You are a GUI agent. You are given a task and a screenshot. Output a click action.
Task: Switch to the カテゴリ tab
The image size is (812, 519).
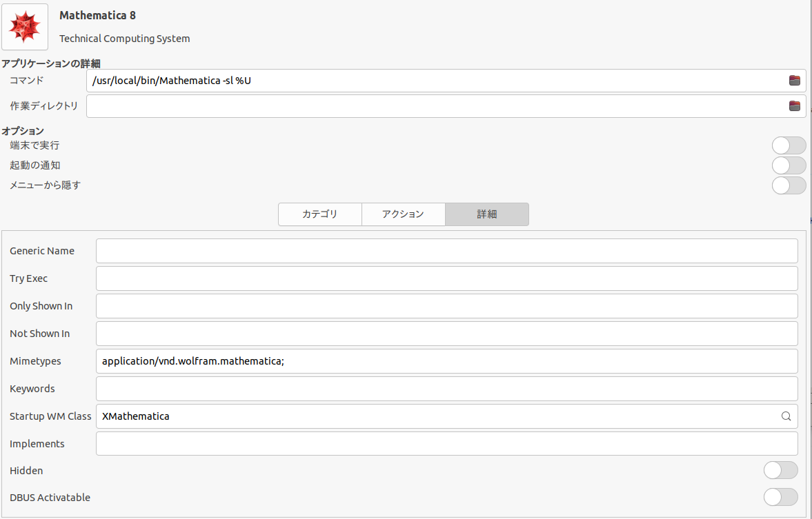coord(320,214)
